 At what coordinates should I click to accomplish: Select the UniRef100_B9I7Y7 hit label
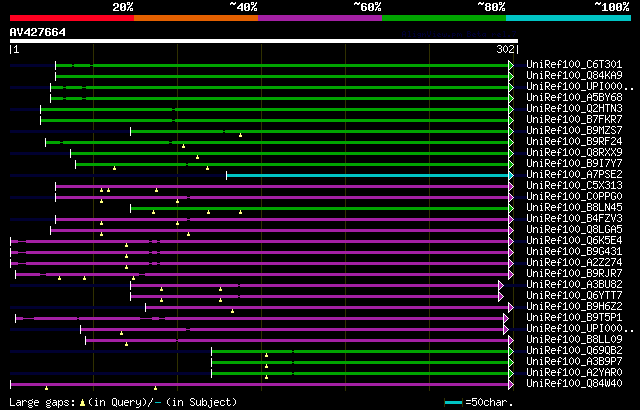pos(574,164)
